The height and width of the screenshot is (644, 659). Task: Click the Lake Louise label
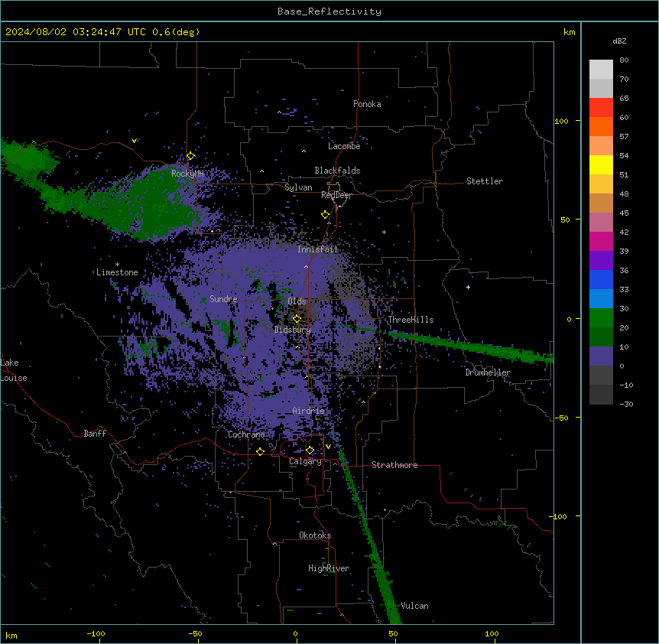coord(14,370)
